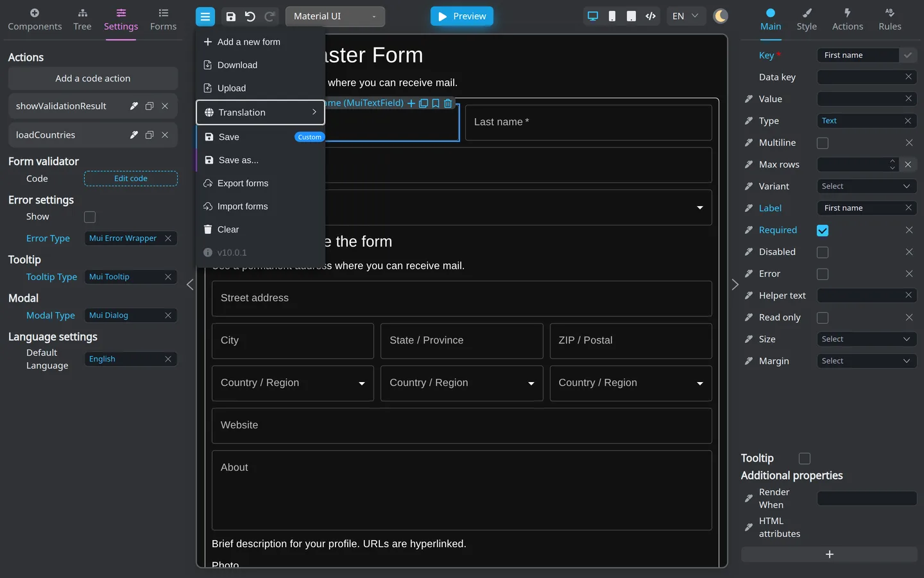
Task: Switch to mobile phone view mode
Action: click(x=612, y=16)
